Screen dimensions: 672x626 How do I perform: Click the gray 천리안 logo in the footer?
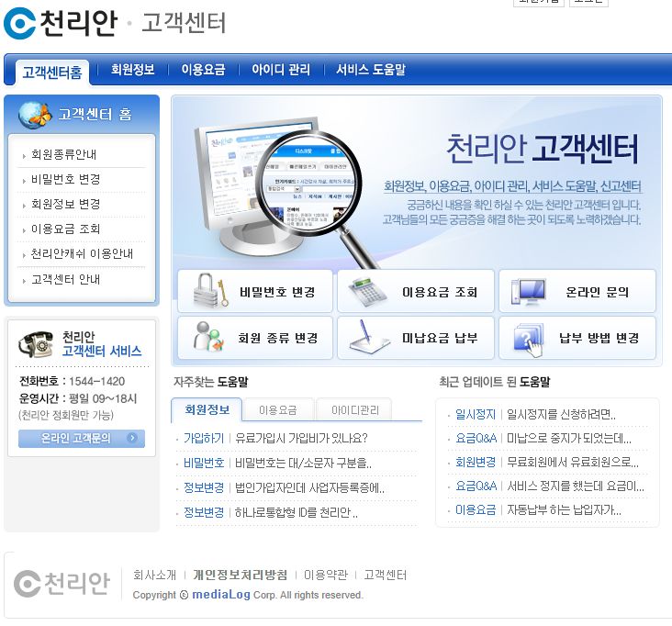(x=62, y=583)
